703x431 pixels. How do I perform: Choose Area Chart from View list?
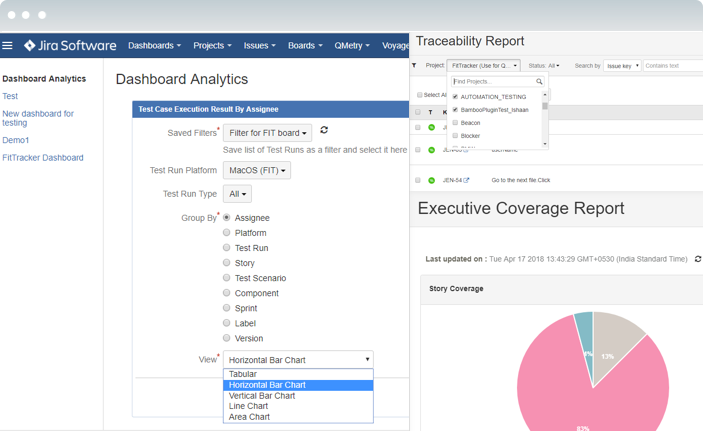coord(298,417)
